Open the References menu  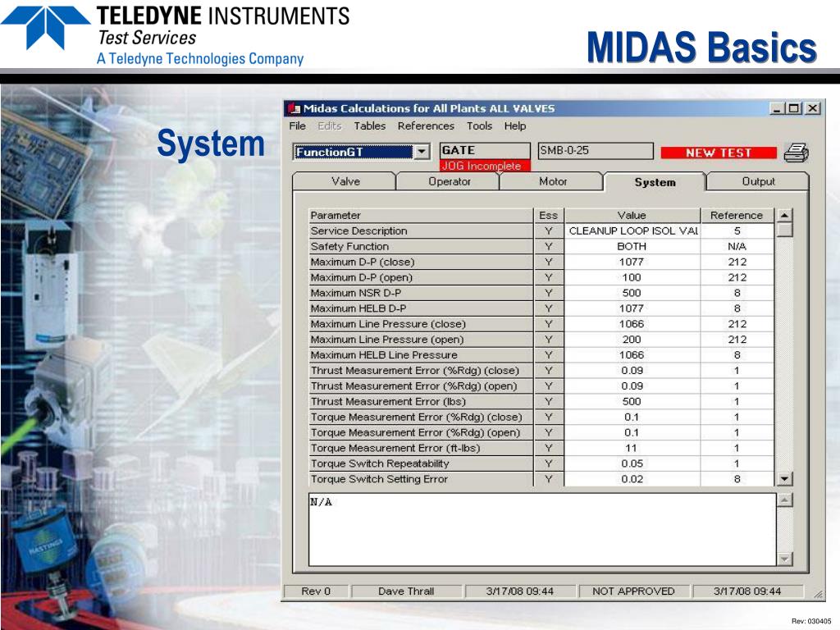pos(426,126)
